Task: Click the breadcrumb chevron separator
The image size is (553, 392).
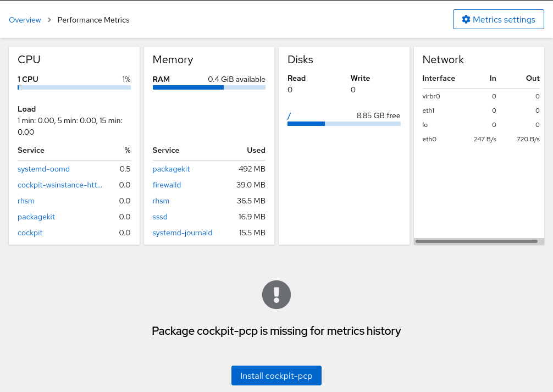Action: 49,20
